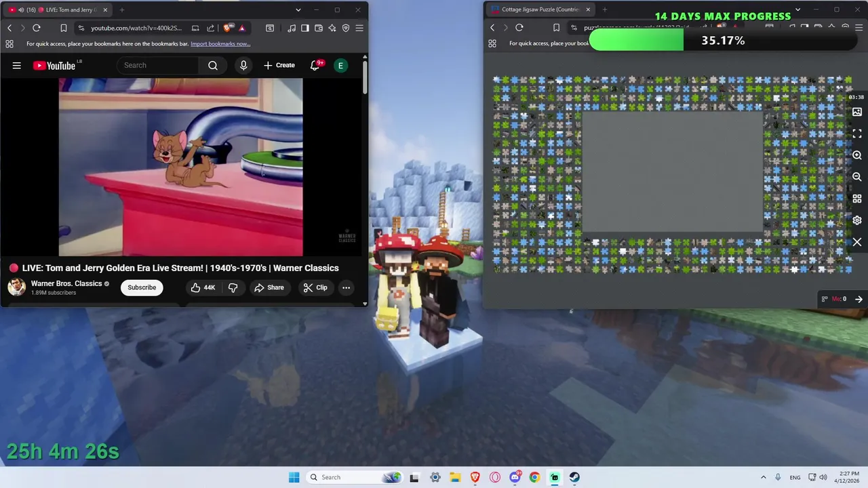868x488 pixels.
Task: Open the Brave Wallet icon
Action: (x=319, y=28)
